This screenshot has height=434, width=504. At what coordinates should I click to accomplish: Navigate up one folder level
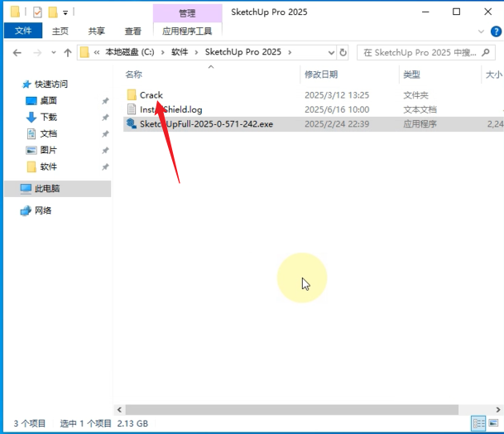[68, 52]
